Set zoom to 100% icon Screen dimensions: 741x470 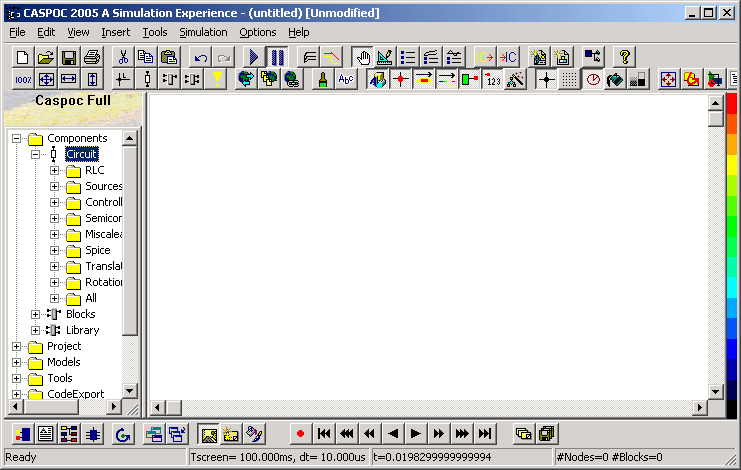click(x=23, y=79)
